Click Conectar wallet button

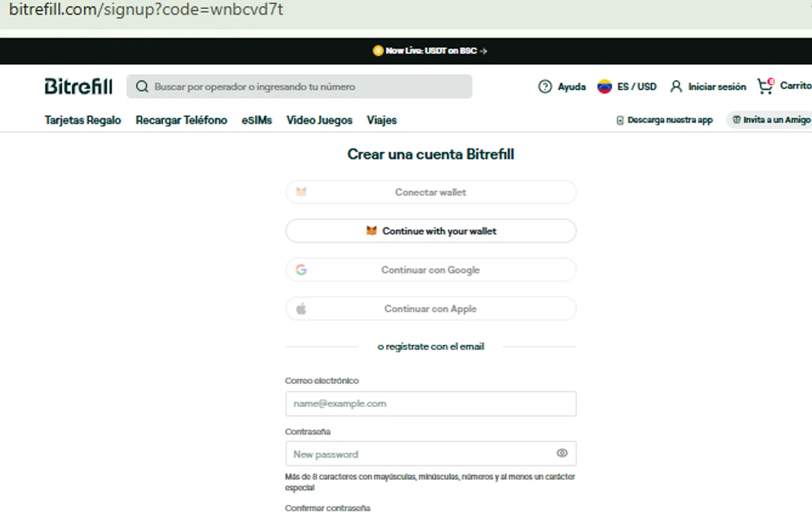click(431, 192)
